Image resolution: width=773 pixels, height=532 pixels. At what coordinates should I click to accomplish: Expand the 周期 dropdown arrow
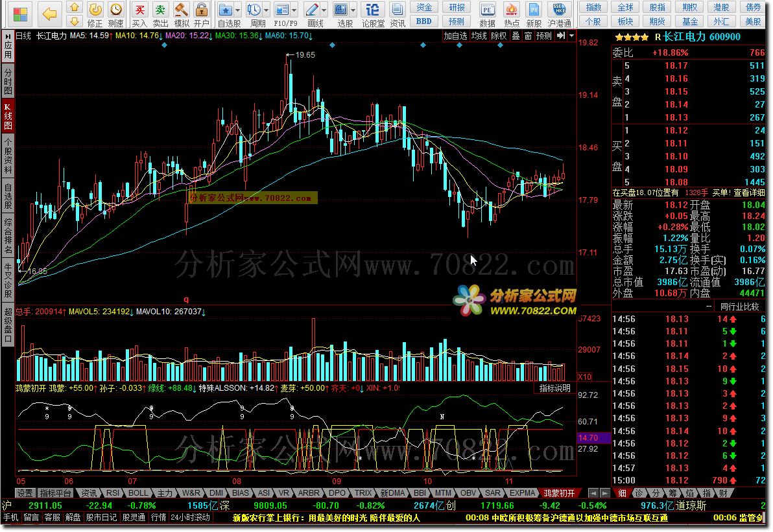coord(267,10)
